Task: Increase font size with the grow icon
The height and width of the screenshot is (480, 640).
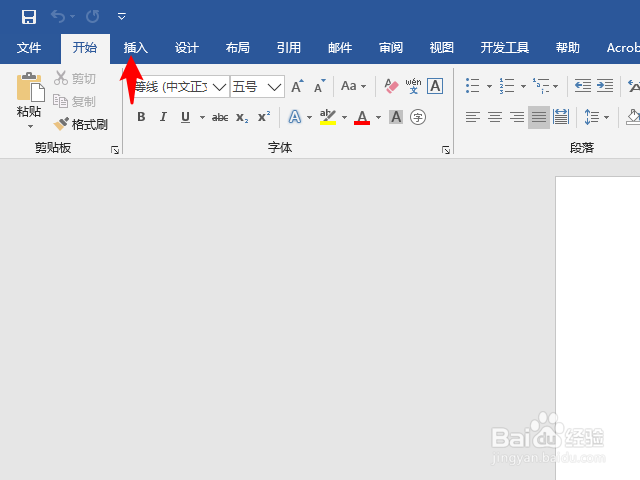Action: [x=298, y=86]
